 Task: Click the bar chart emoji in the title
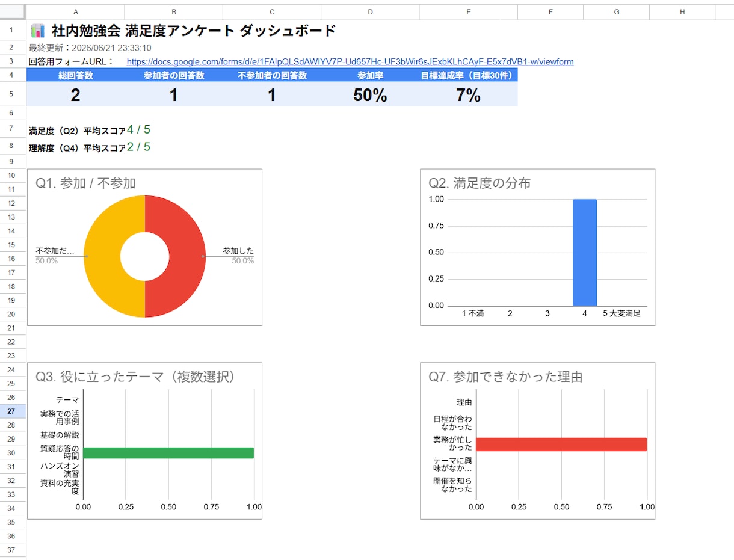pos(38,31)
